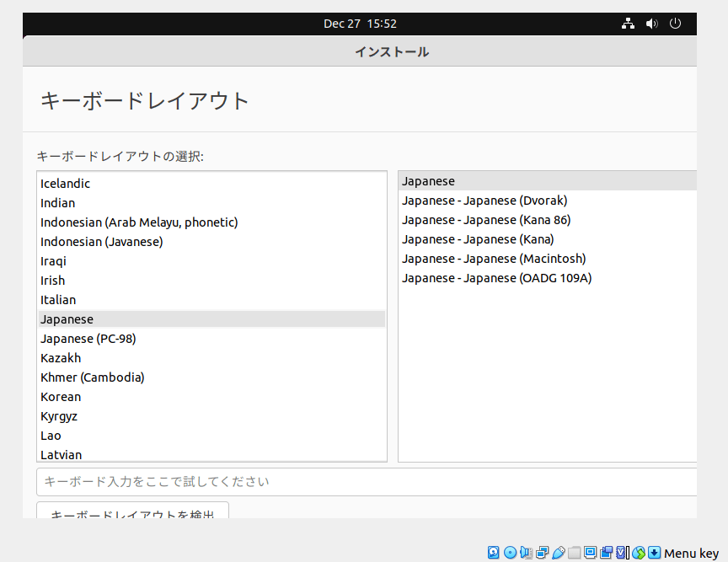
Task: Select Khmer (Cambodia) layout
Action: point(211,377)
